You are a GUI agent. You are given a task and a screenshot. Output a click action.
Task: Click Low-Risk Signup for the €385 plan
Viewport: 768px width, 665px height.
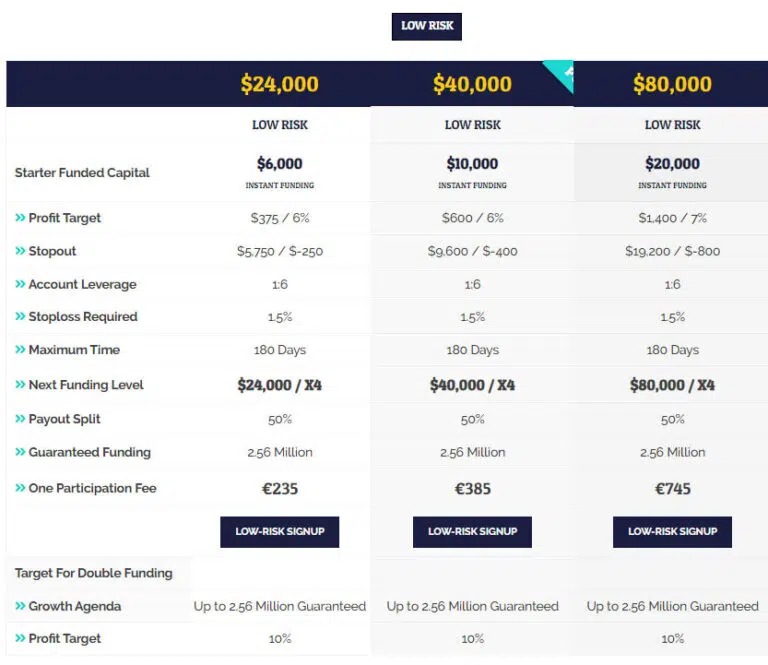point(472,532)
